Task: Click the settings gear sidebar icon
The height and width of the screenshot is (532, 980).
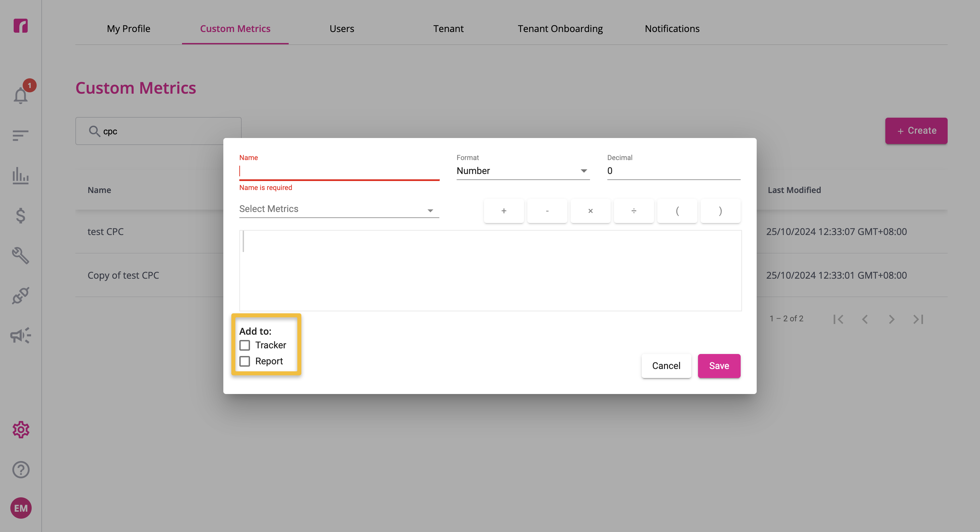Action: click(x=21, y=429)
